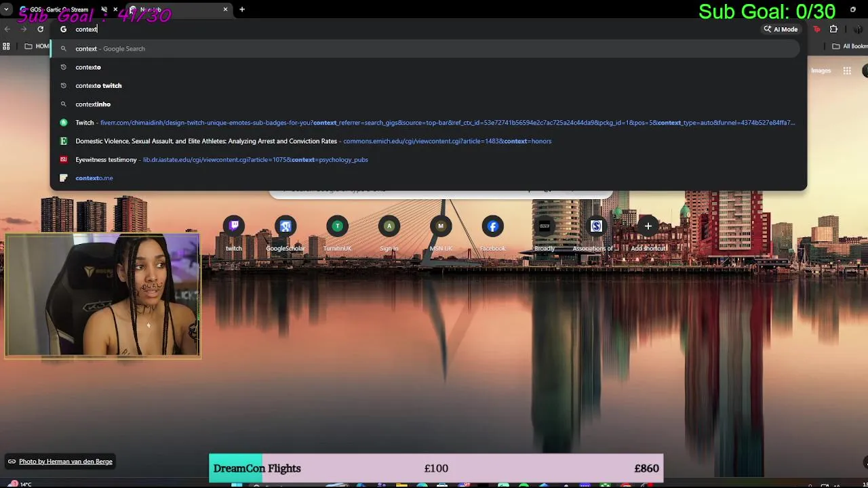Click in the address bar text field
This screenshot has height=488, width=868.
tap(407, 29)
